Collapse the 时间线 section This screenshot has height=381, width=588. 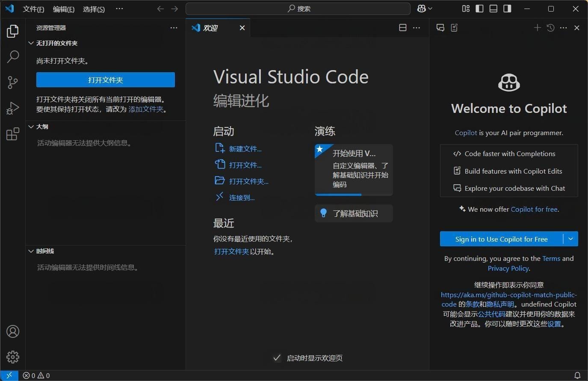pyautogui.click(x=31, y=251)
